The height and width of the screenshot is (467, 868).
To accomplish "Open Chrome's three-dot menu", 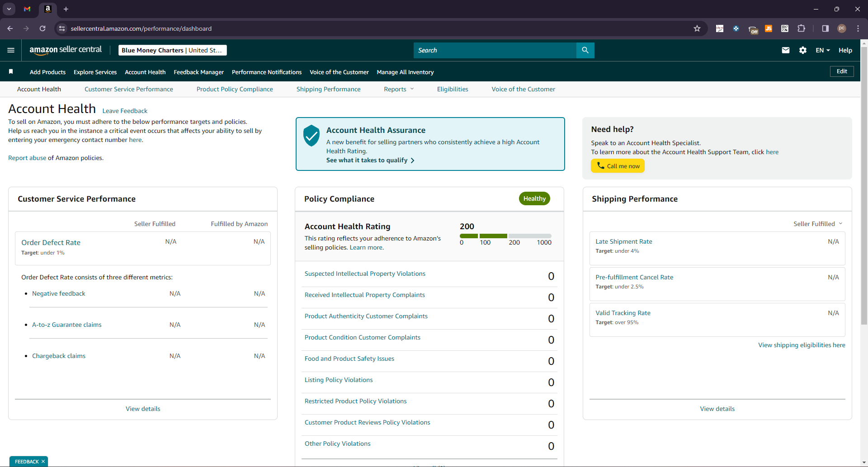I will (858, 28).
